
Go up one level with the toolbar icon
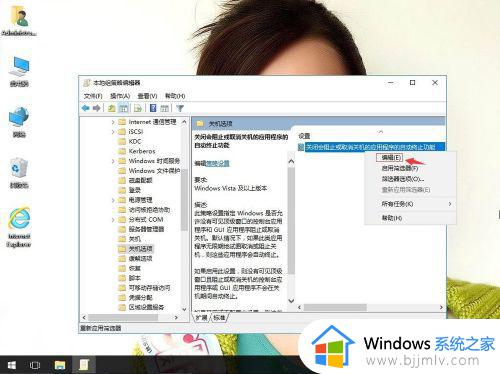(x=112, y=108)
